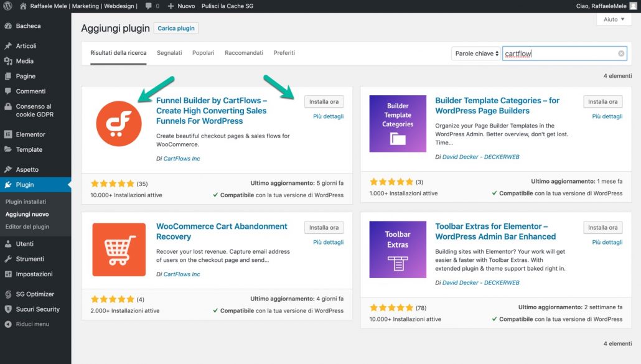Open the Cart Abandonment cart thumbnail

pos(119,250)
